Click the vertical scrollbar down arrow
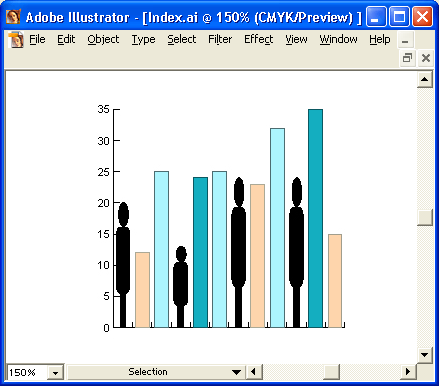Image resolution: width=439 pixels, height=386 pixels. pos(425,355)
